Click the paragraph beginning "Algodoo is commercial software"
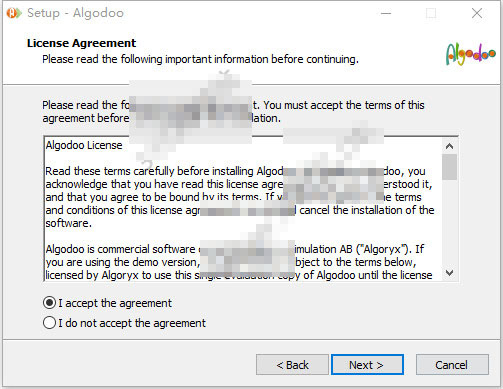 coord(239,262)
